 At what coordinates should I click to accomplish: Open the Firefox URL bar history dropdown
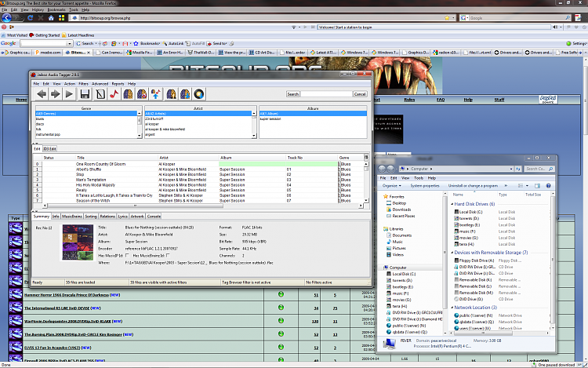(x=453, y=17)
